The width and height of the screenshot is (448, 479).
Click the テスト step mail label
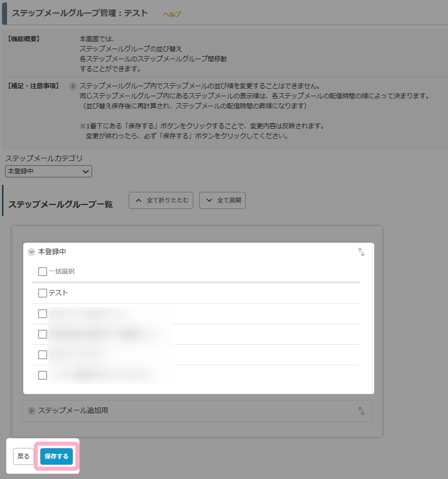59,293
